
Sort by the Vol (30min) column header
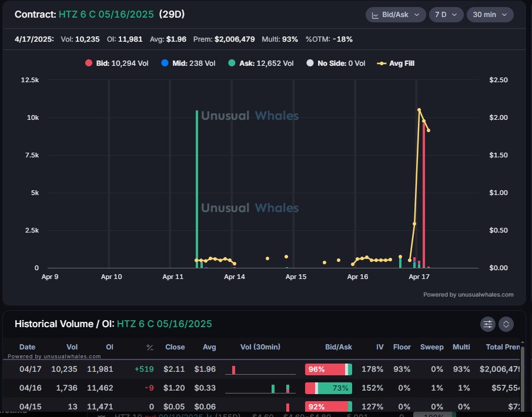coord(260,347)
